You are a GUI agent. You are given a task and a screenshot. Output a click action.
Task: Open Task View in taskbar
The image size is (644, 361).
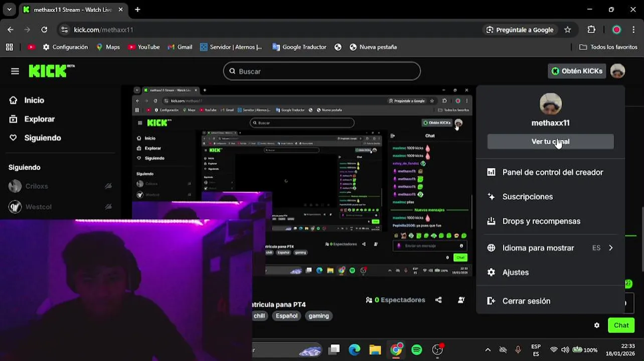click(334, 349)
